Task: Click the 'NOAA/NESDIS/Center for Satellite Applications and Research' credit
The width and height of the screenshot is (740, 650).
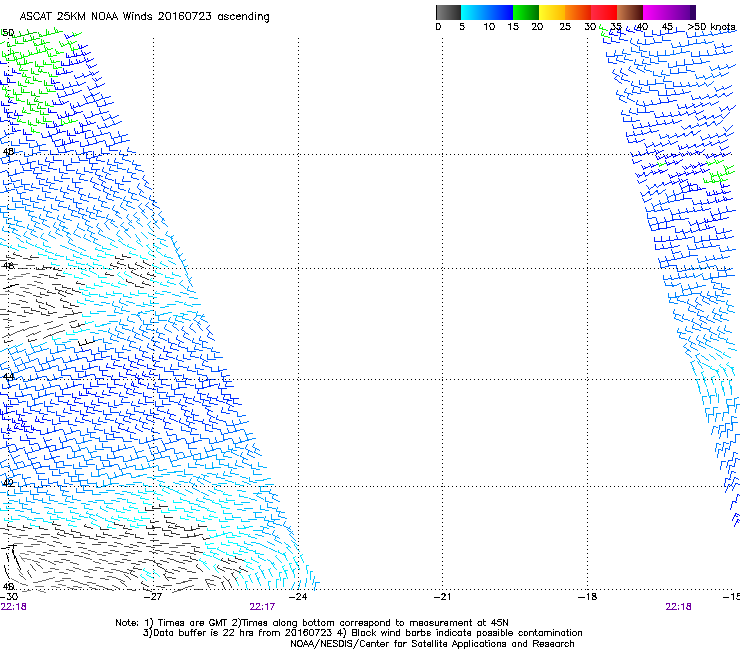Action: click(432, 644)
